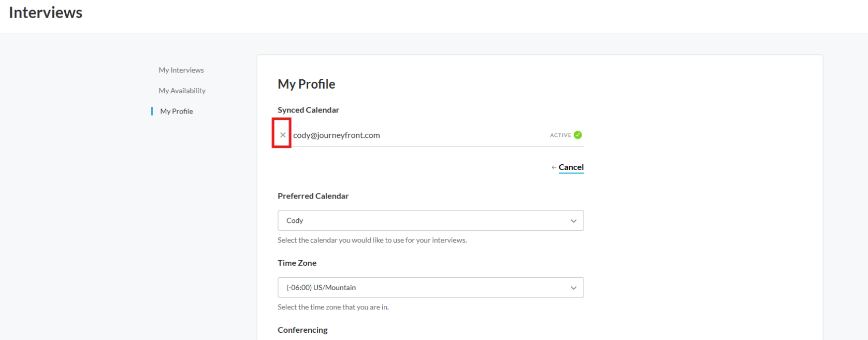Open My Availability in the sidebar
This screenshot has height=340, width=868.
tap(182, 91)
